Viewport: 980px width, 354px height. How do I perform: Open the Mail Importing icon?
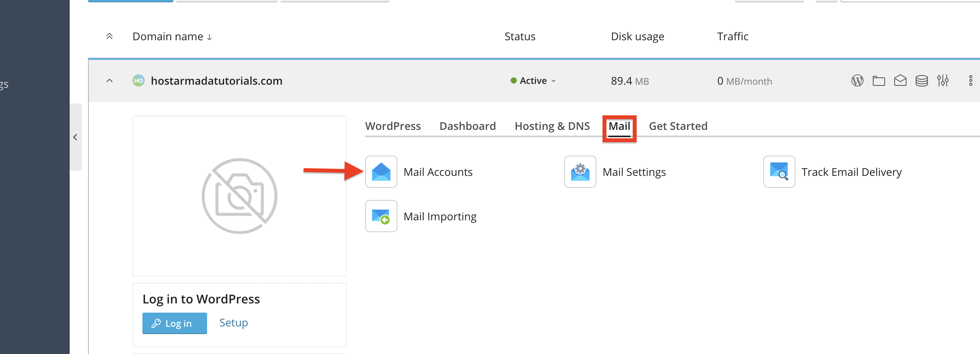(x=381, y=216)
